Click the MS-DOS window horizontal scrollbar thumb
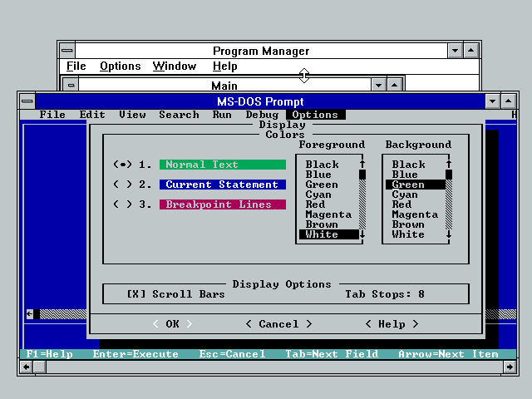The image size is (532, 399). pos(40,367)
